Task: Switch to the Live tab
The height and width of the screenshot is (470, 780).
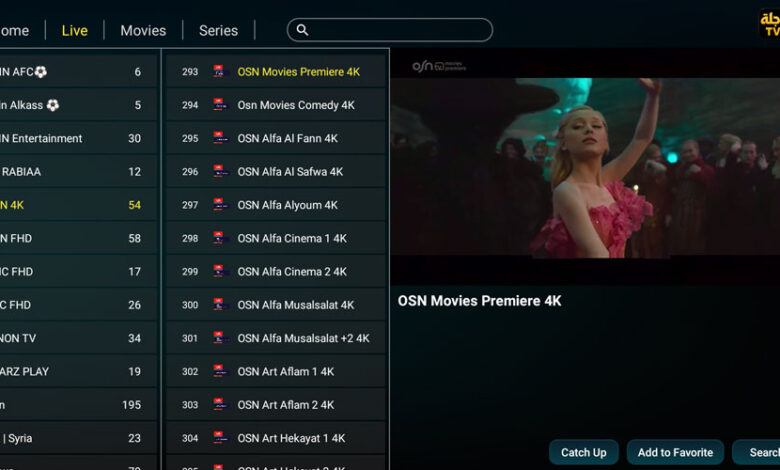Action: click(75, 31)
